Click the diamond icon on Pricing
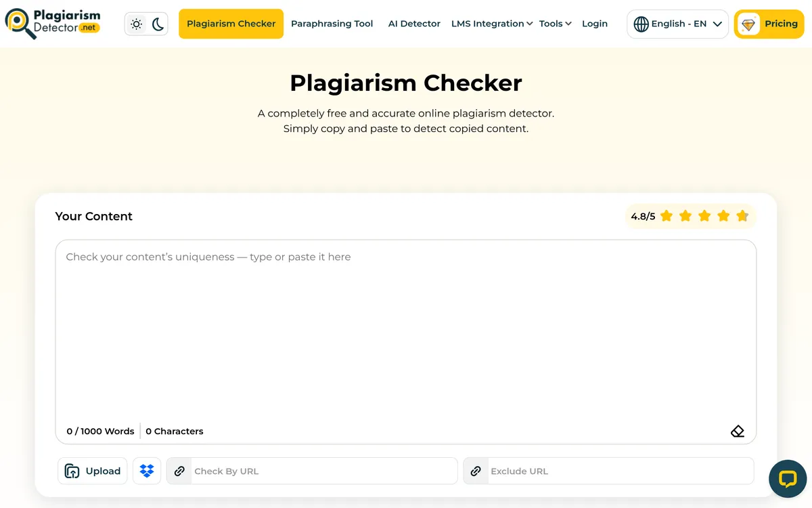The width and height of the screenshot is (812, 508). click(x=749, y=24)
